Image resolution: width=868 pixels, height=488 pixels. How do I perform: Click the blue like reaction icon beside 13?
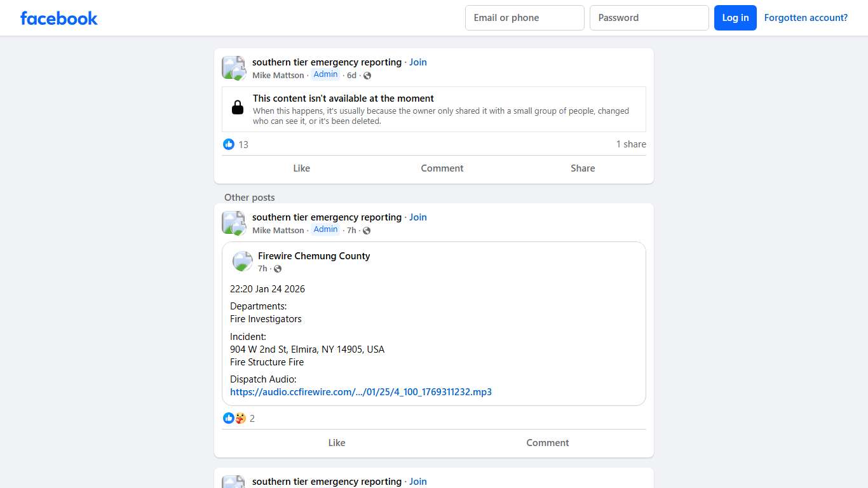(x=229, y=144)
